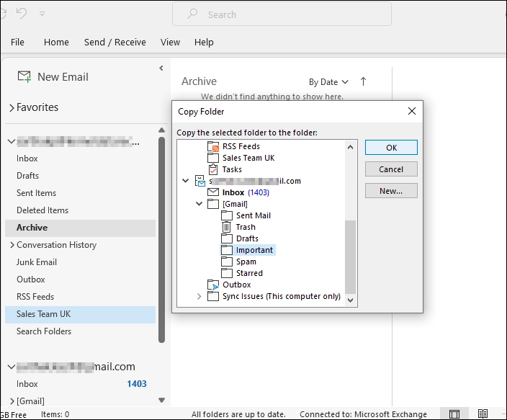The image size is (507, 420).
Task: Open RSS Feeds in folder pane
Action: [x=35, y=297]
